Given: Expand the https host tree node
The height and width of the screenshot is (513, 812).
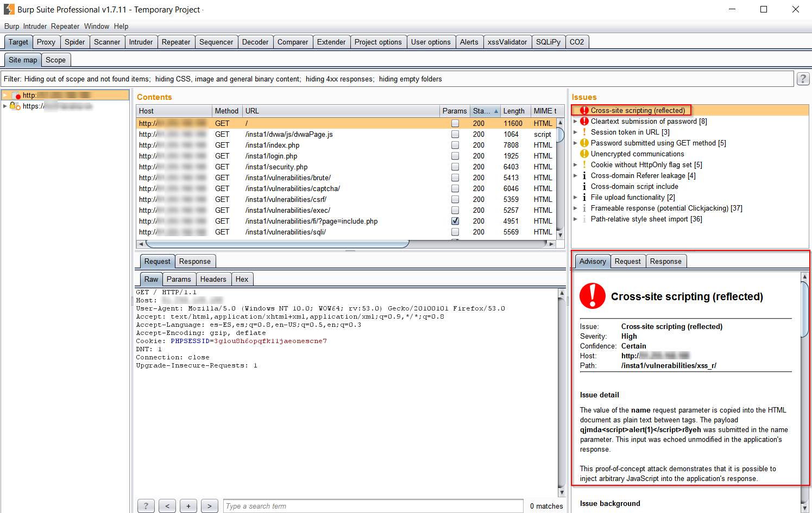Looking at the screenshot, I should 5,106.
